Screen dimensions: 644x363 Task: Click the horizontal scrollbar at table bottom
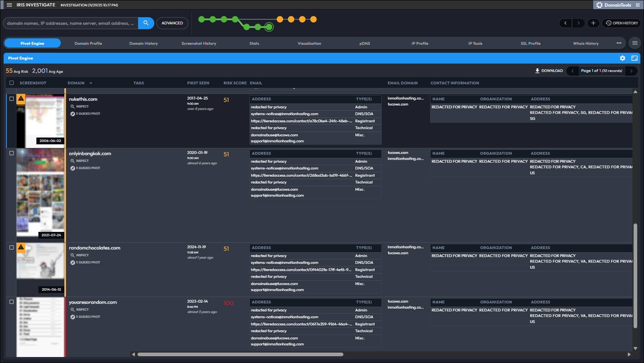[240, 354]
